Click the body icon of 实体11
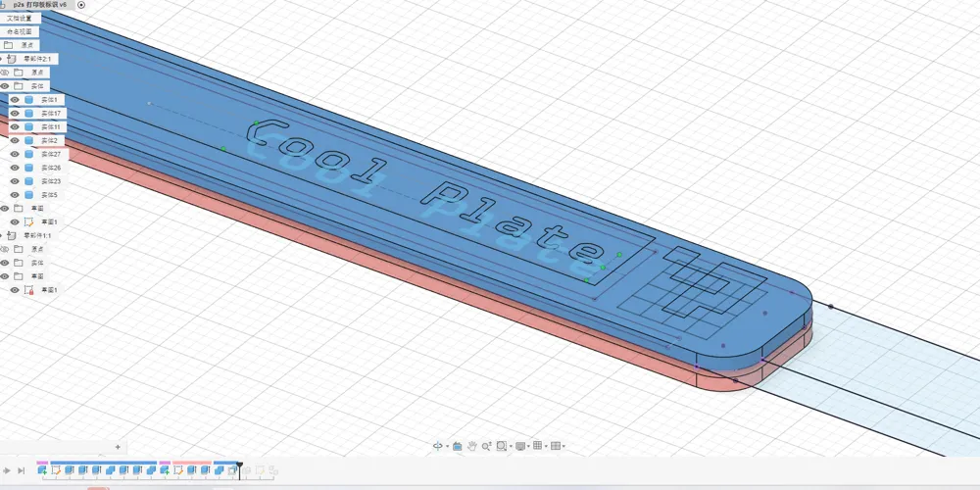Screen dimensions: 980x490 coord(28,126)
